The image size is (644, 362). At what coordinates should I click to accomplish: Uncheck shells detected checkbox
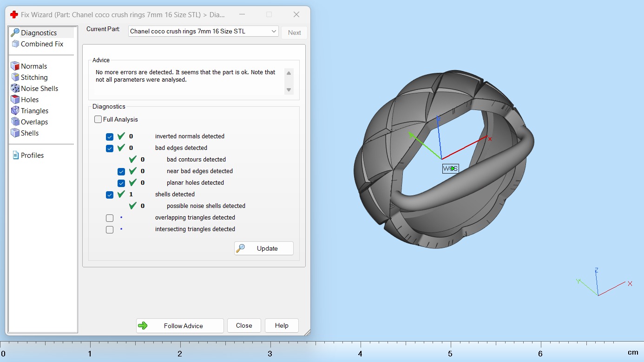pos(110,195)
